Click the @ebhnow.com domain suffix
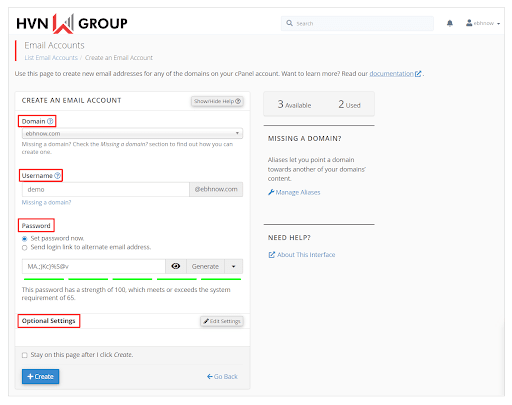 click(x=216, y=189)
